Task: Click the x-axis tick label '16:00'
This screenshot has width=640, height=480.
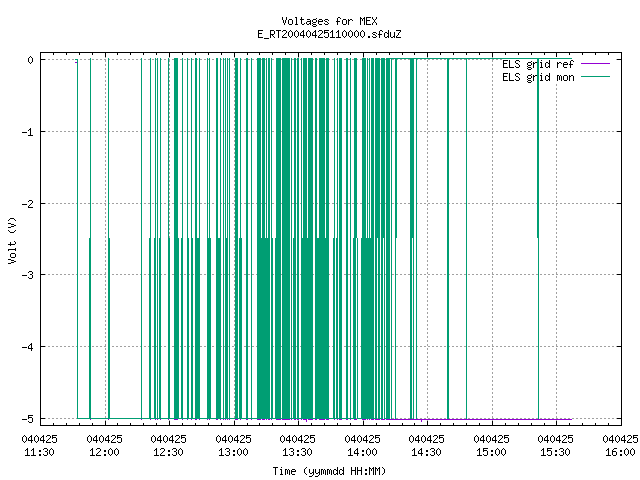Action: (x=620, y=452)
